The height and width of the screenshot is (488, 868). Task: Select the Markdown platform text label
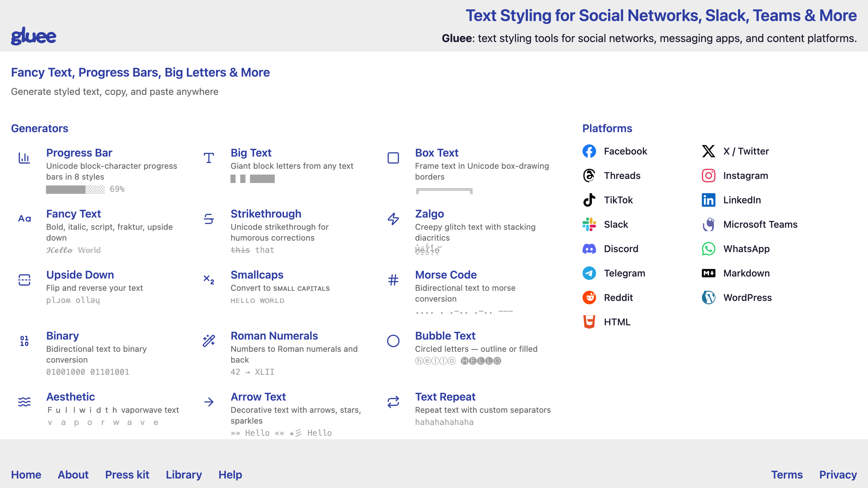pyautogui.click(x=747, y=273)
